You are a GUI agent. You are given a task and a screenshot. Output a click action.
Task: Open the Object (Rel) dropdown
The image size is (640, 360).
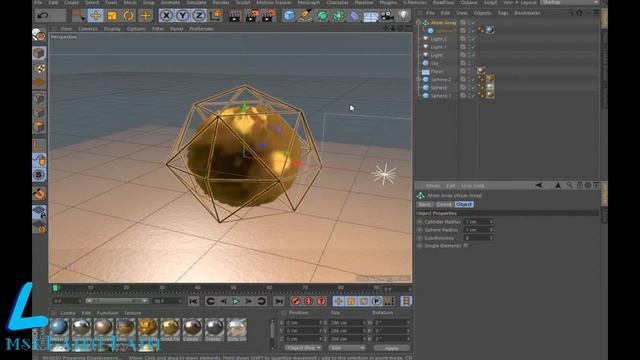pyautogui.click(x=303, y=348)
